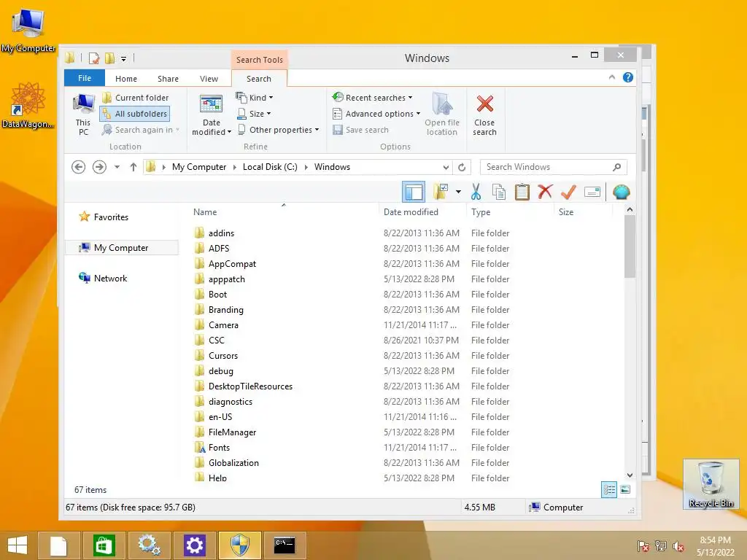Click the Search Tools contextual tab header
This screenshot has height=560, width=747.
point(260,60)
